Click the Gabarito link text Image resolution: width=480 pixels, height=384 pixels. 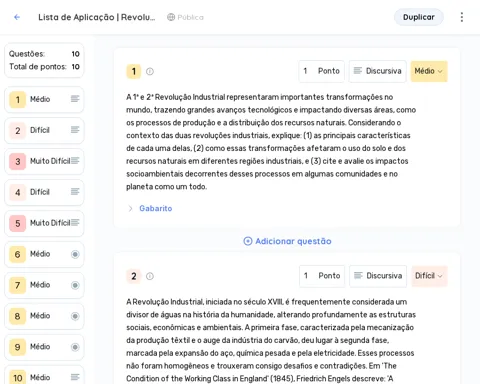coord(156,208)
